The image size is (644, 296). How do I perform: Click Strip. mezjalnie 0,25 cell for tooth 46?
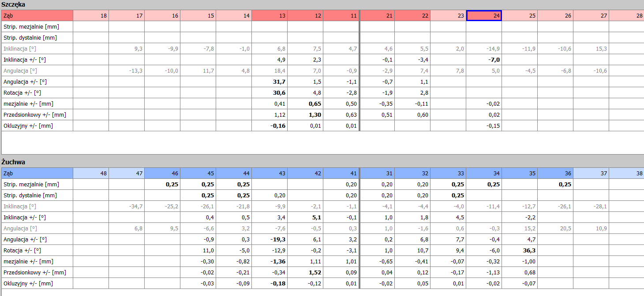point(162,185)
